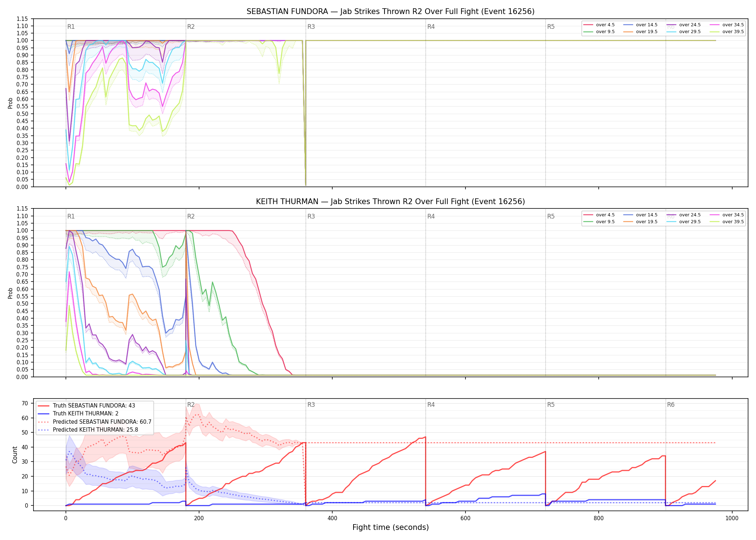The height and width of the screenshot is (540, 756).
Task: Click the 'Prob' label of Fundora chart
Action: [10, 103]
